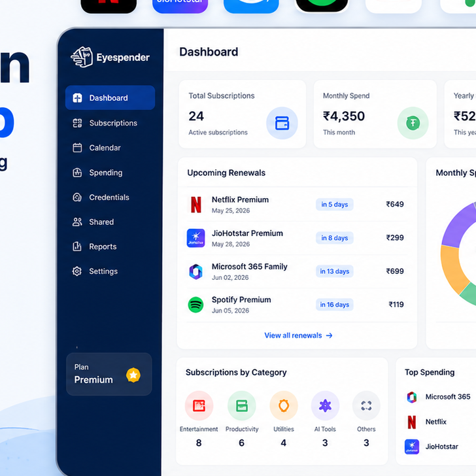Viewport: 476px width, 476px height.
Task: Click the Settings gear icon
Action: click(76, 271)
